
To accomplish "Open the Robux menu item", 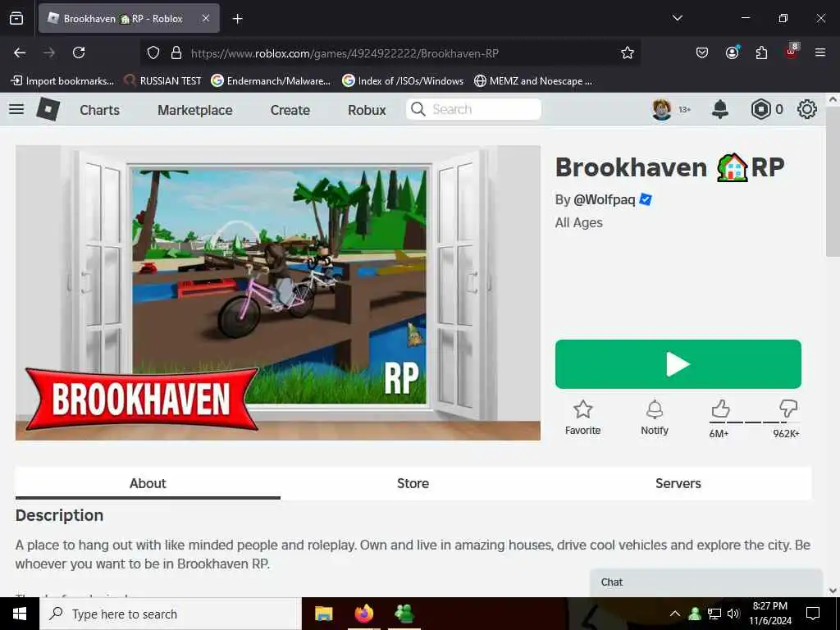I will (367, 110).
